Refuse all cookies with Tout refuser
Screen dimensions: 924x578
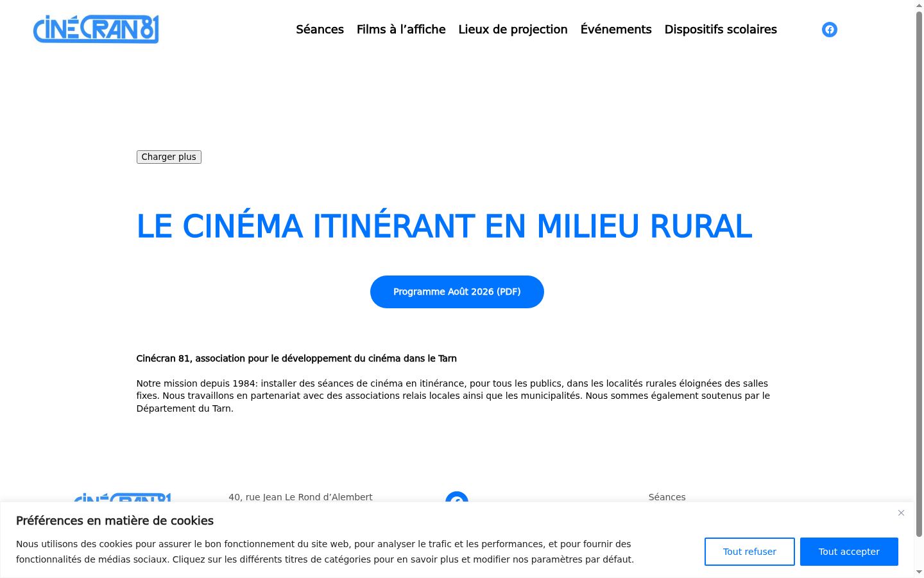click(749, 552)
